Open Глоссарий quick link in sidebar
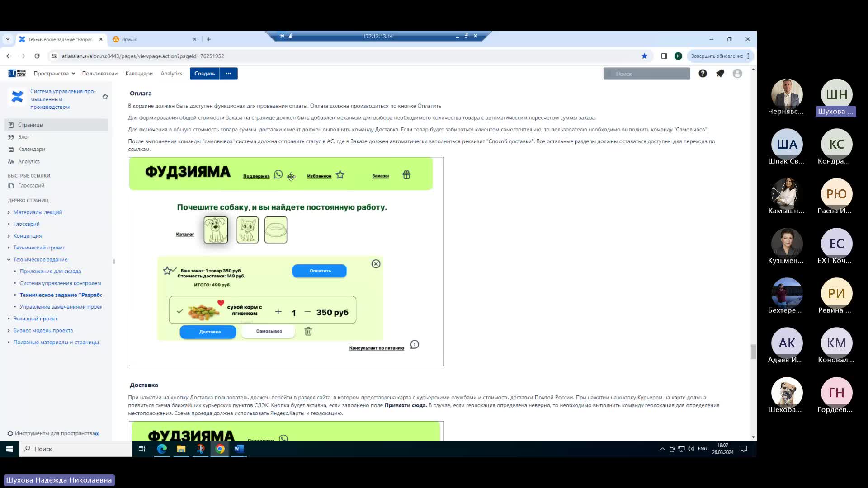Screen dimensions: 868x488 tap(31, 185)
